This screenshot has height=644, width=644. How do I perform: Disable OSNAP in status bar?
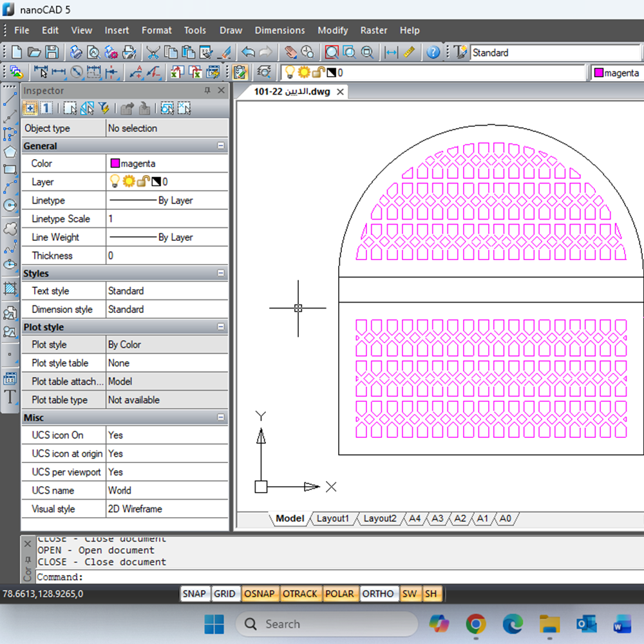tap(260, 594)
